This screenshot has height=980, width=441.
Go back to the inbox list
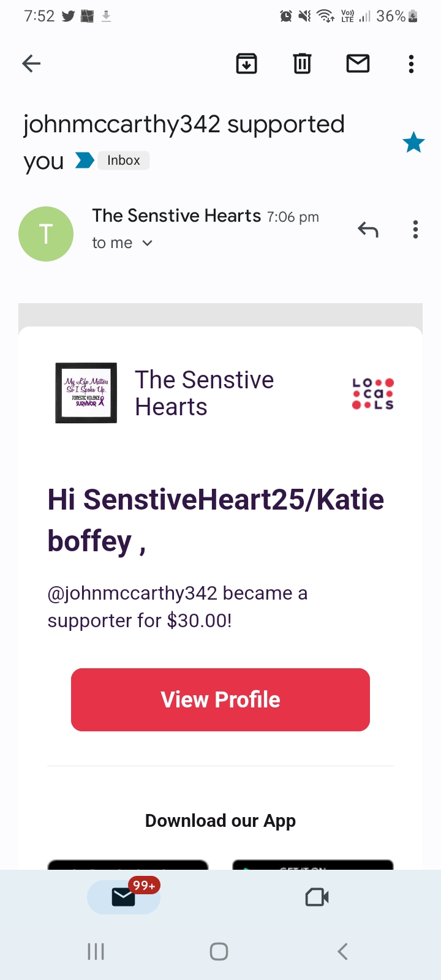tap(31, 64)
